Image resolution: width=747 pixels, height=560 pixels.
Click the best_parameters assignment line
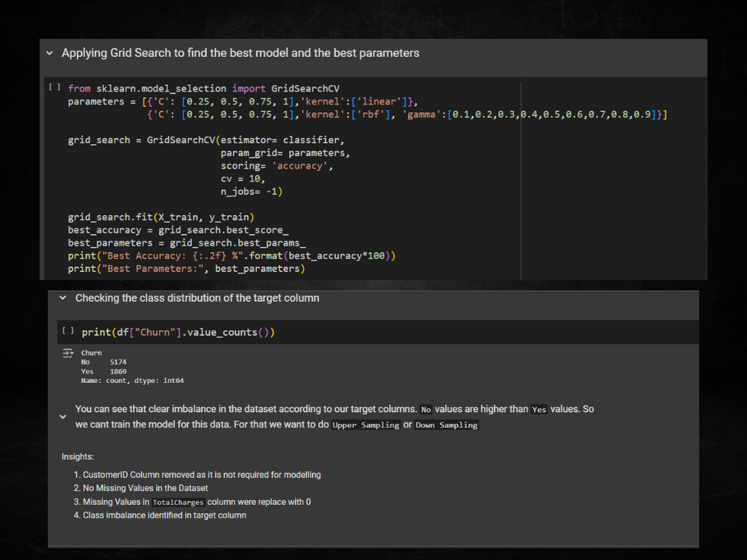pyautogui.click(x=187, y=243)
